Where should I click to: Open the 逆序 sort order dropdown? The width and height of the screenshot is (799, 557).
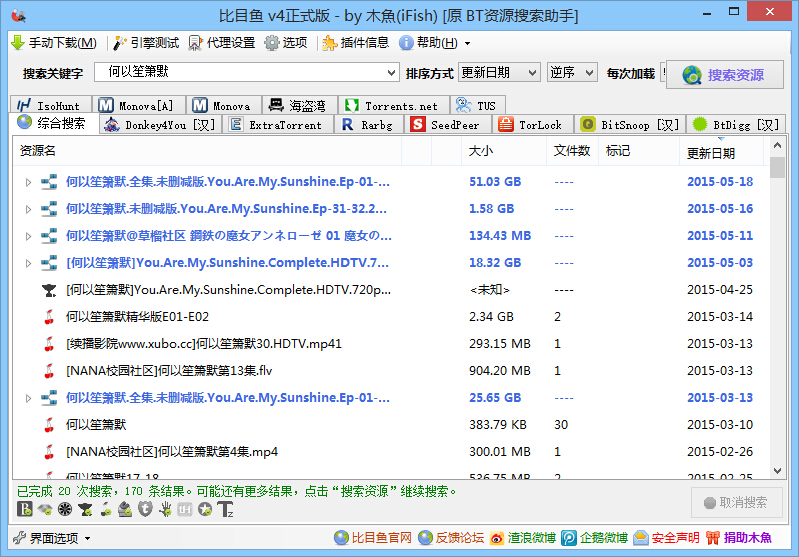click(572, 73)
